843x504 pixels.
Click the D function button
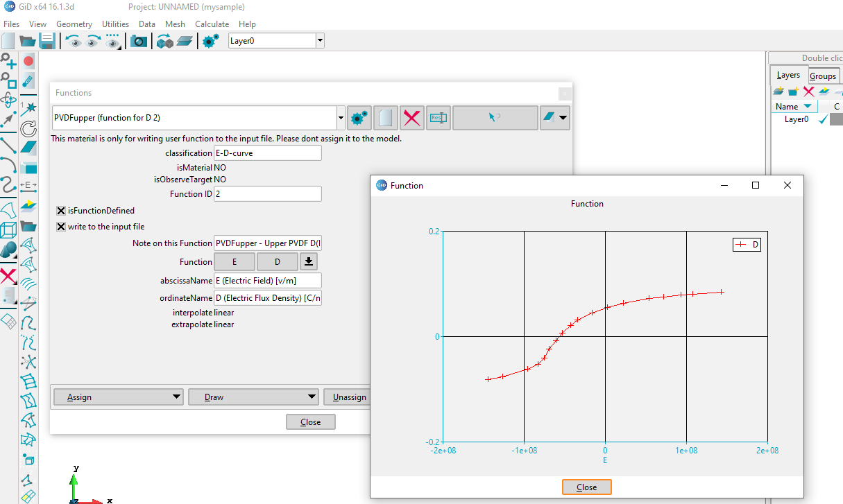click(277, 261)
